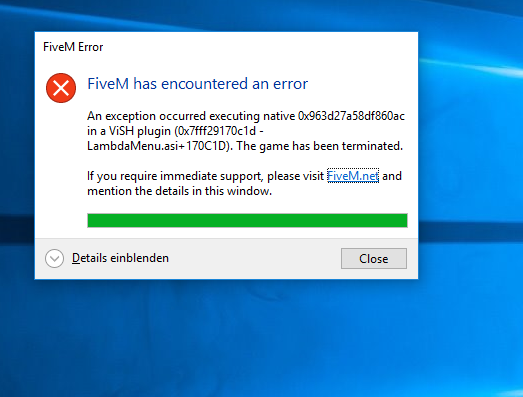Click the green progress bar

(x=247, y=221)
